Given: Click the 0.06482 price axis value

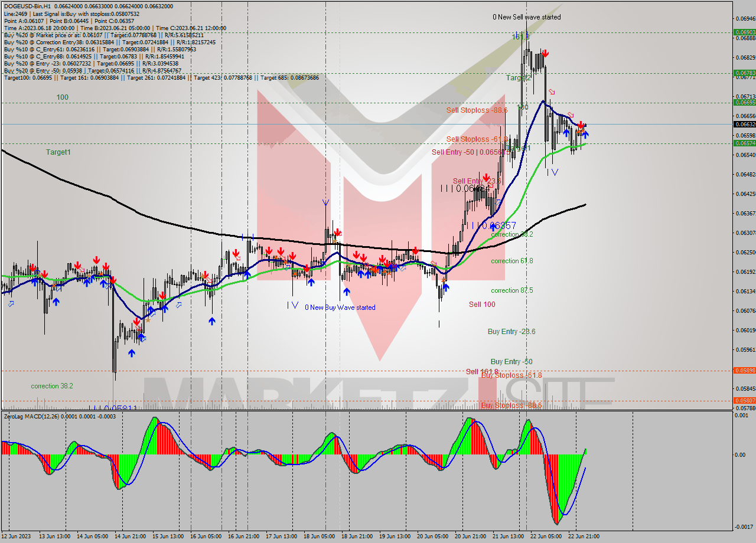Looking at the screenshot, I should click(744, 175).
